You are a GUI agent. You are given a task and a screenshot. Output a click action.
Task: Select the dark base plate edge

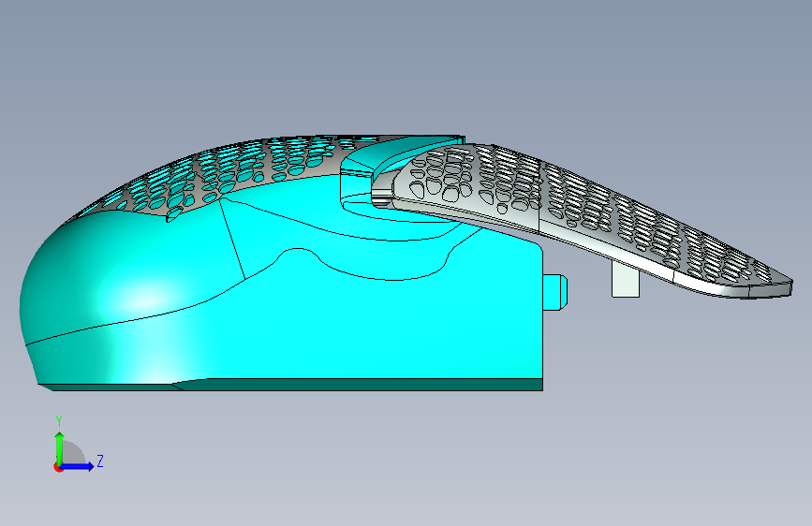pos(358,385)
